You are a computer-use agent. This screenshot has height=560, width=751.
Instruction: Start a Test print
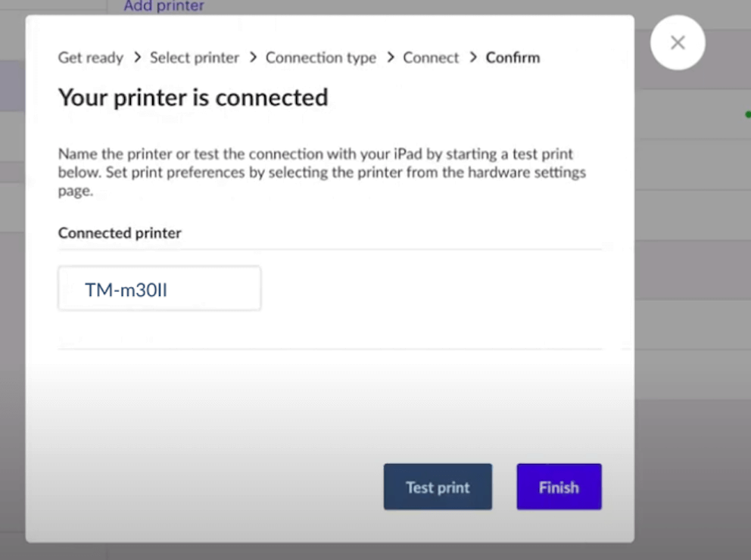coord(438,487)
